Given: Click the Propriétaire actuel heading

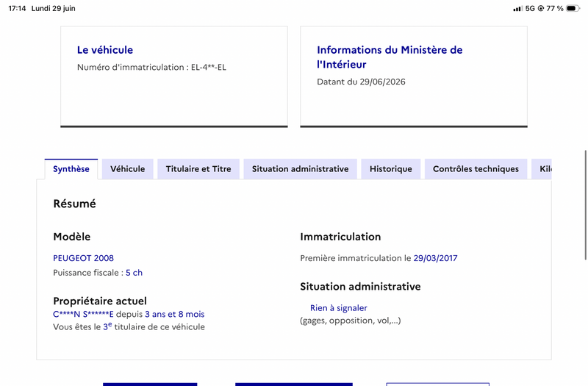Looking at the screenshot, I should pos(100,301).
